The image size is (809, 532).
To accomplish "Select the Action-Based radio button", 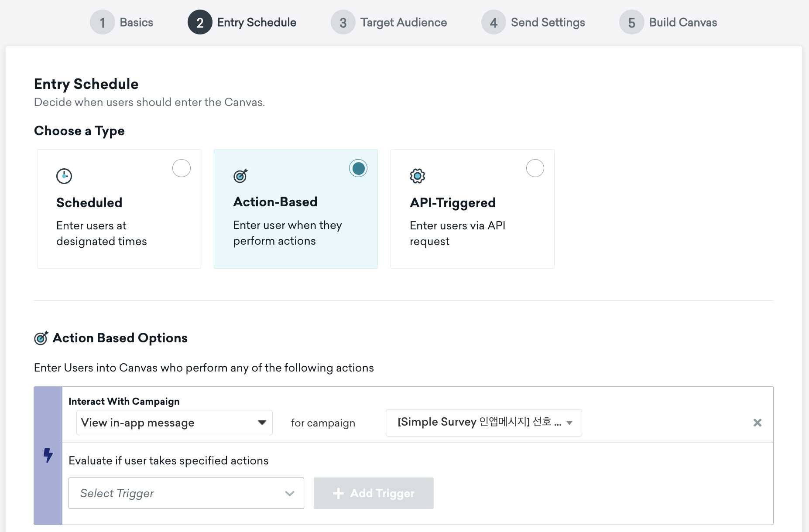I will point(358,168).
